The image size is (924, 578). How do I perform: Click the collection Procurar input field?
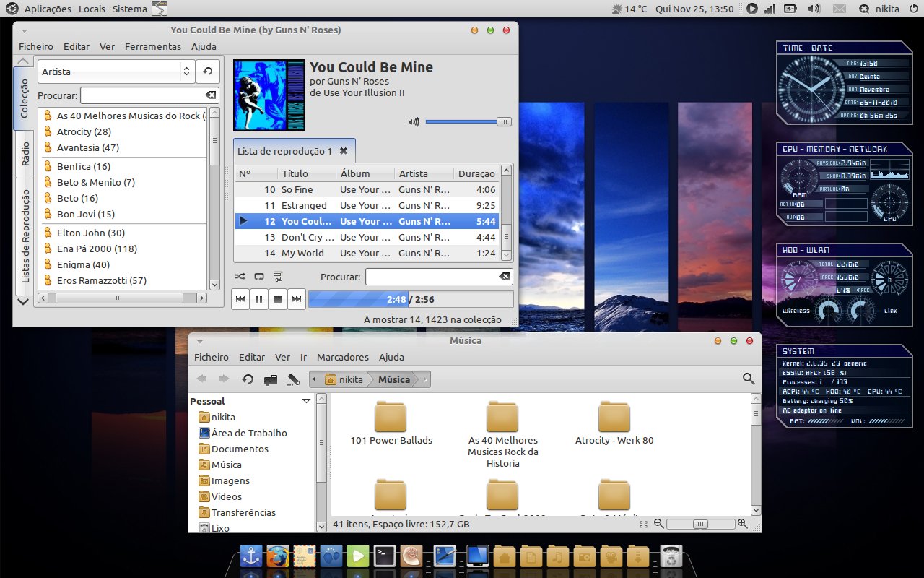click(x=149, y=95)
